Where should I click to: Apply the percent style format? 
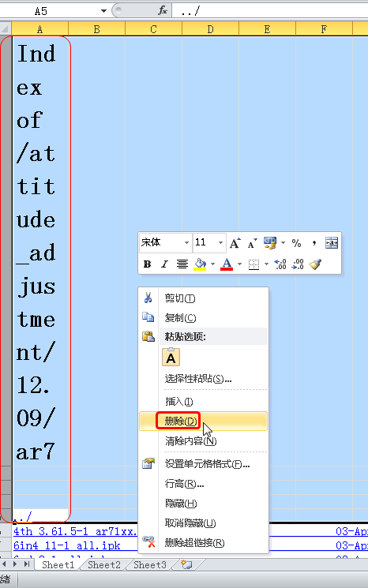pyautogui.click(x=296, y=243)
